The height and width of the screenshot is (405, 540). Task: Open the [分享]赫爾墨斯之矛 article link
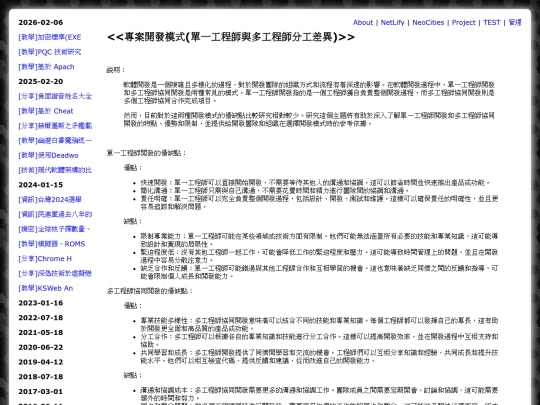55,126
